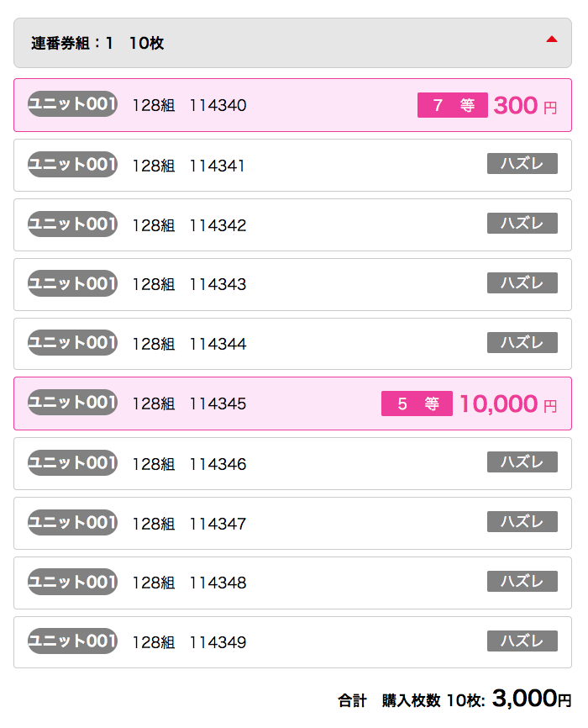
Task: Select the winning ticket row 114340
Action: tap(292, 105)
